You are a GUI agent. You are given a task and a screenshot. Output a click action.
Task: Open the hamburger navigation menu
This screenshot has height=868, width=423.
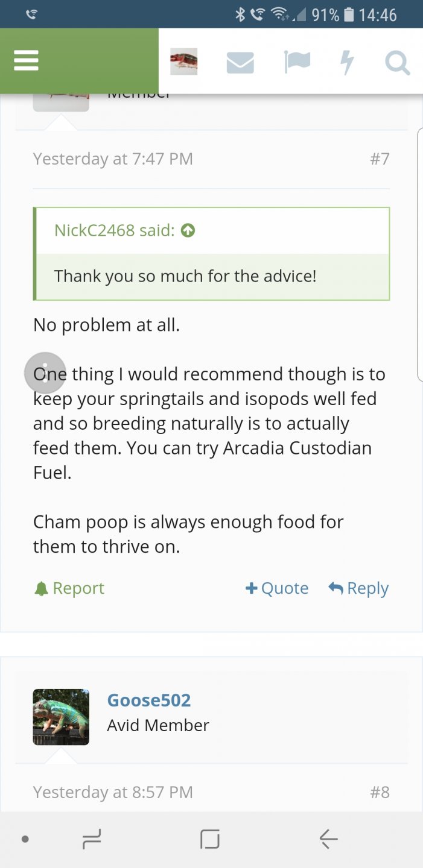(x=26, y=60)
